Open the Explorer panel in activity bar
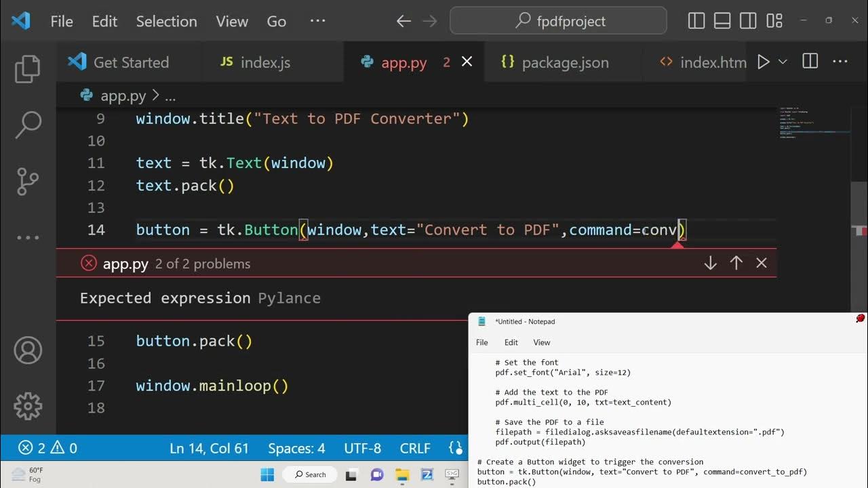The width and height of the screenshot is (868, 488). 28,69
